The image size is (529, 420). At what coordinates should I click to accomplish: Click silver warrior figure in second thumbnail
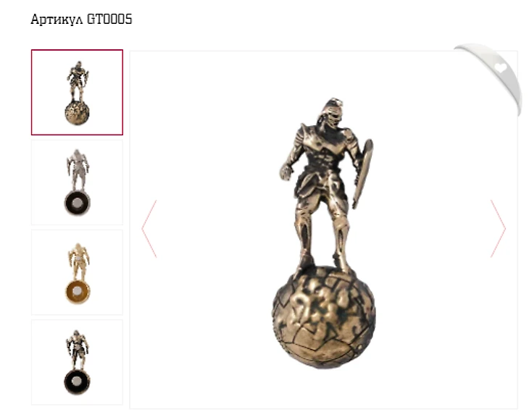tap(78, 169)
